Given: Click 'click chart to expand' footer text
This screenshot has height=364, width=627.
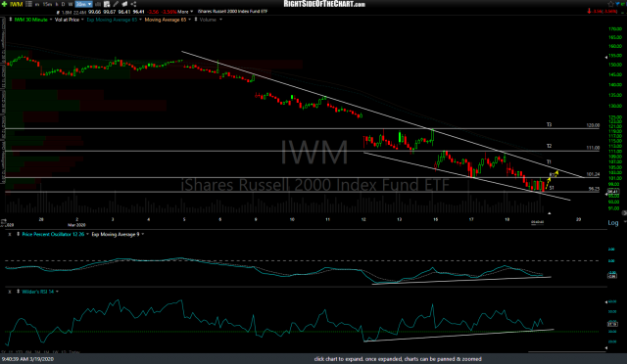Looking at the screenshot, I should (398, 359).
